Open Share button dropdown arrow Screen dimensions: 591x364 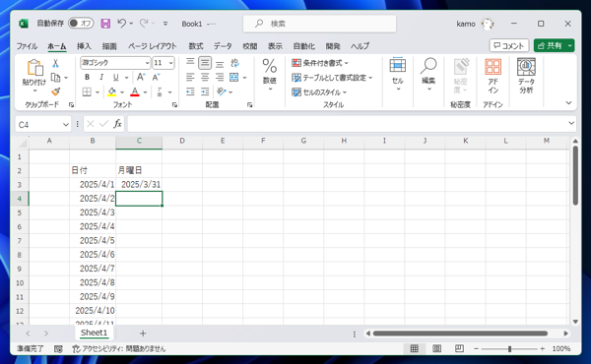click(570, 45)
